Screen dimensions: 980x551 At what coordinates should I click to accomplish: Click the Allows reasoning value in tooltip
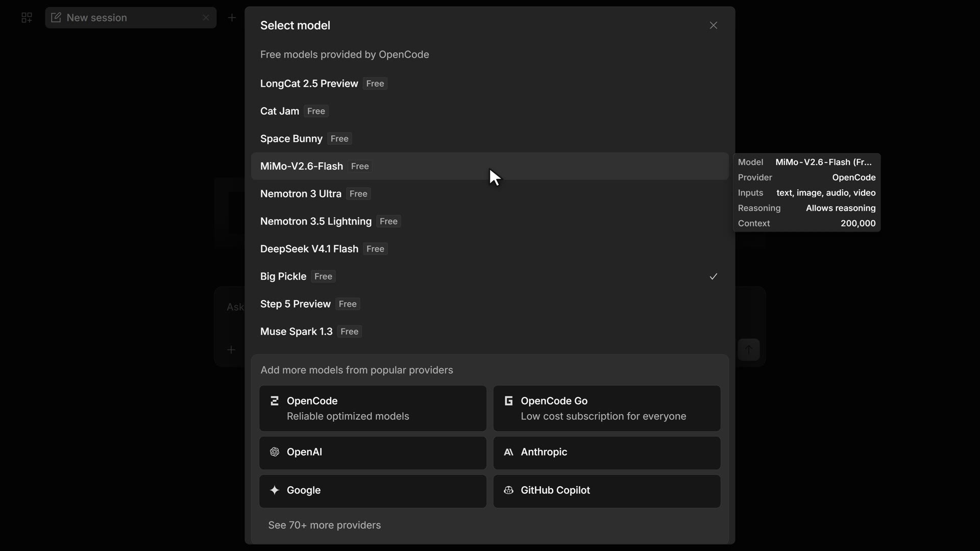(841, 208)
